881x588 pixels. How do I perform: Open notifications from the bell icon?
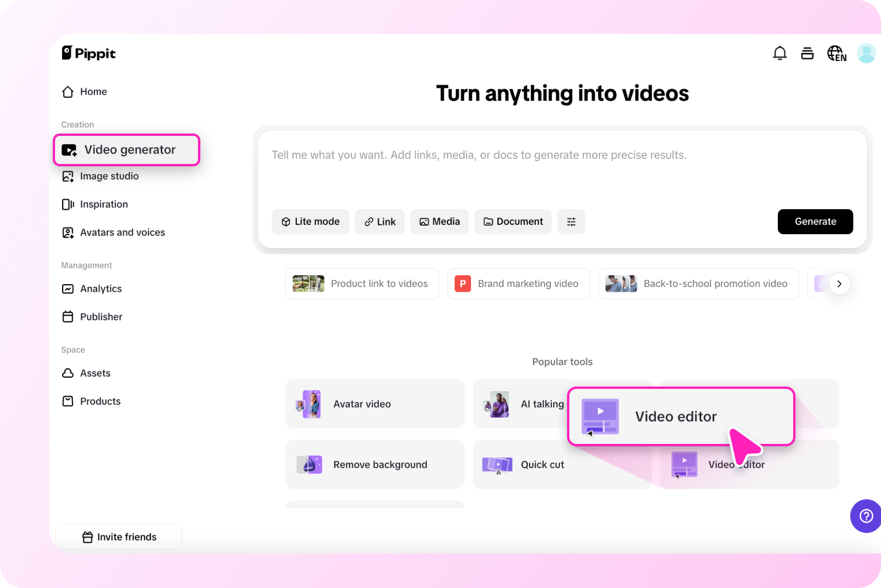(x=780, y=53)
